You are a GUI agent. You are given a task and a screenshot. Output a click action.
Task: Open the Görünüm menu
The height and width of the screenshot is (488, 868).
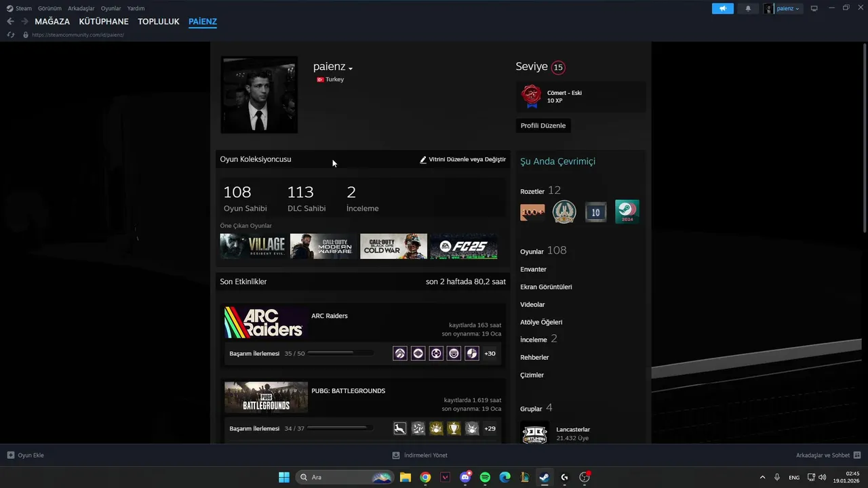[50, 9]
